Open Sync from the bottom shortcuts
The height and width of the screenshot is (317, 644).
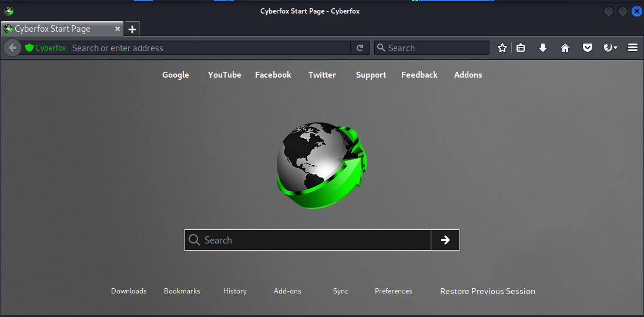click(x=340, y=291)
